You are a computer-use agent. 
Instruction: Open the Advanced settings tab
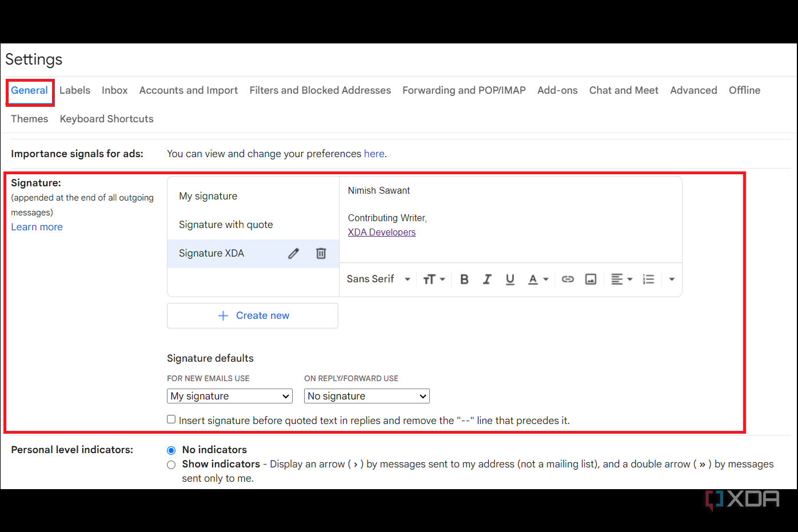tap(693, 90)
